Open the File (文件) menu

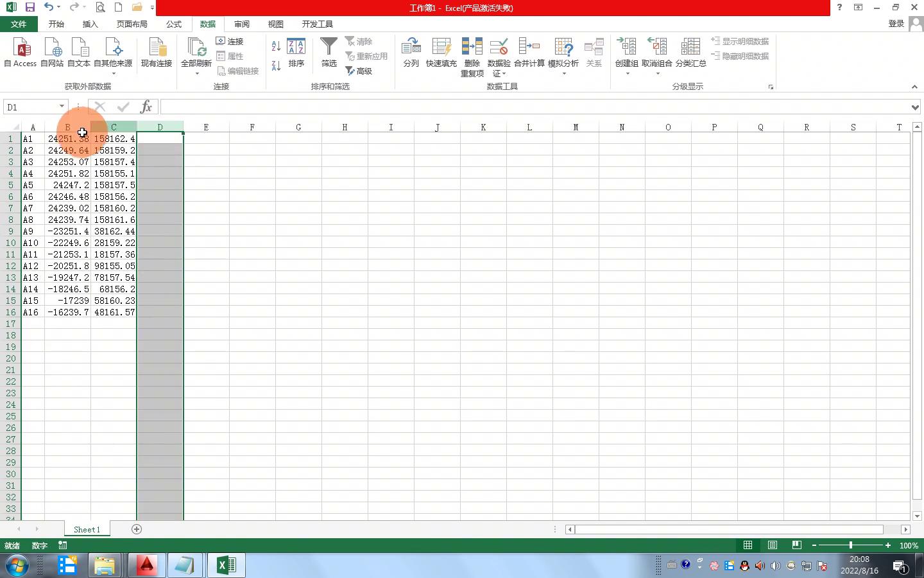click(19, 24)
